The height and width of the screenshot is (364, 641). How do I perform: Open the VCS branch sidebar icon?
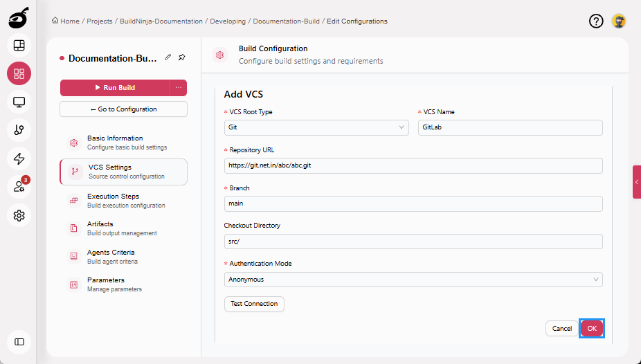[x=19, y=130]
